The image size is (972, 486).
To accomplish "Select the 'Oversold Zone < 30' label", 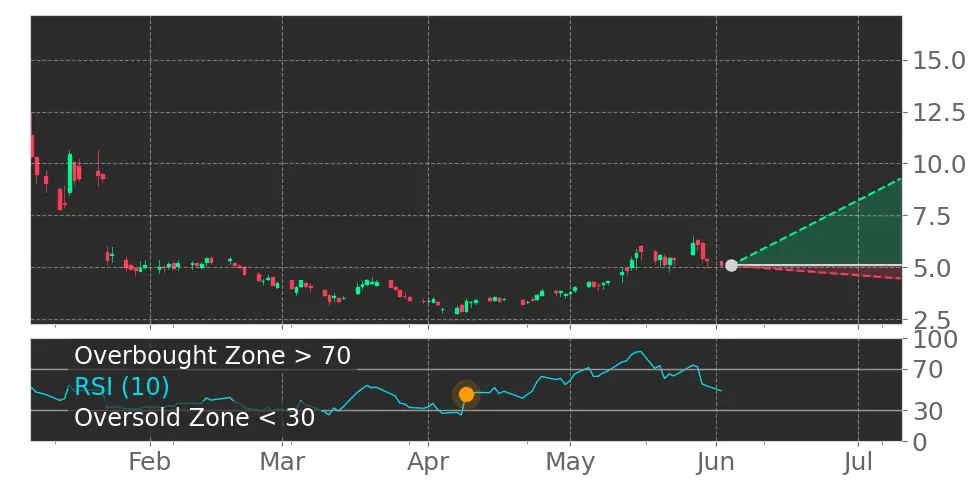I will click(195, 417).
